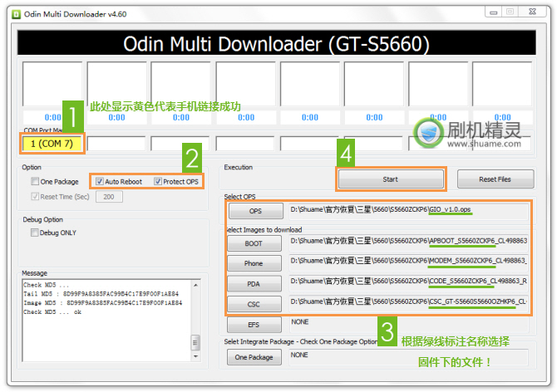Viewport: 557px width, 392px height.
Task: Click the Start button
Action: click(391, 179)
